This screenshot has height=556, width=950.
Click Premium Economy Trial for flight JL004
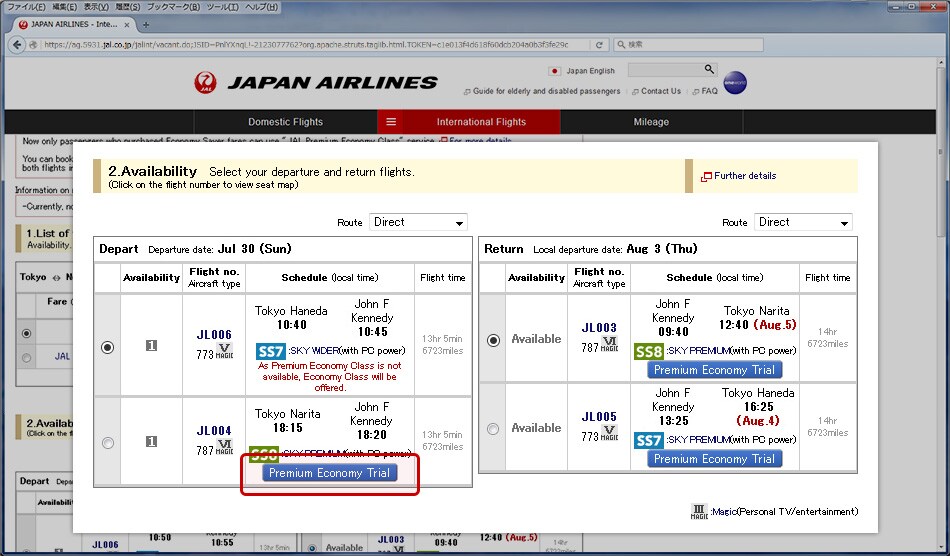[330, 473]
